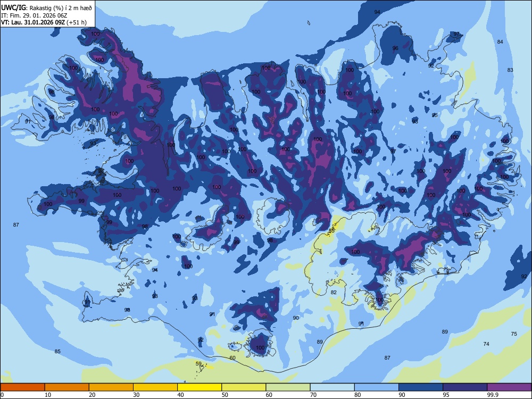Select the dark navy 95–99.9 legend swatch
The width and height of the screenshot is (532, 399).
465,387
